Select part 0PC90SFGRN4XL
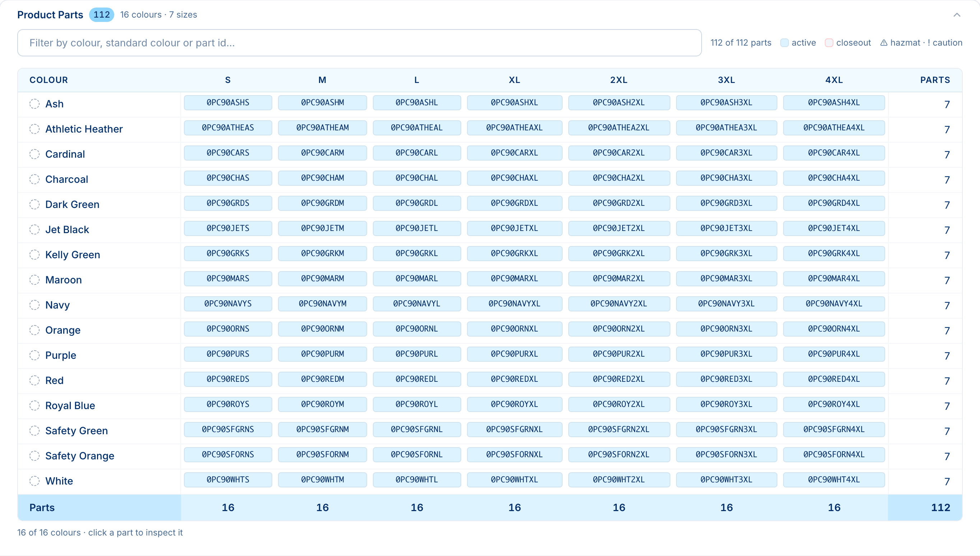Screen dimensions: 980x556 pyautogui.click(x=834, y=430)
